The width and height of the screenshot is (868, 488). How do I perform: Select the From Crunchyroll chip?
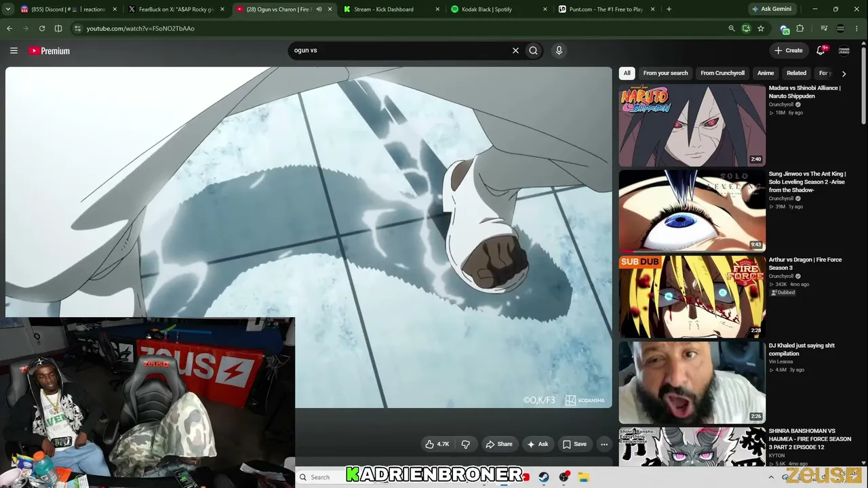pyautogui.click(x=722, y=73)
